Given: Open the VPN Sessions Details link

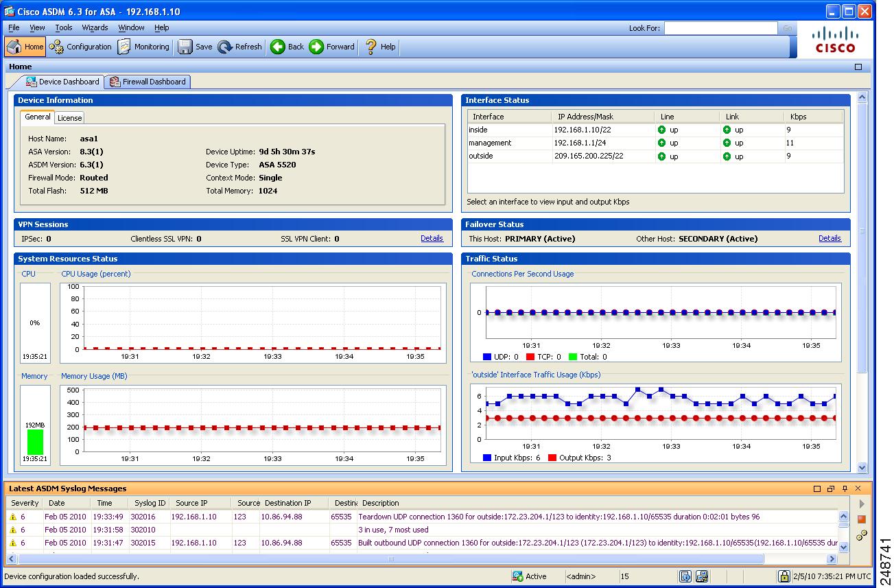Looking at the screenshot, I should [x=432, y=238].
